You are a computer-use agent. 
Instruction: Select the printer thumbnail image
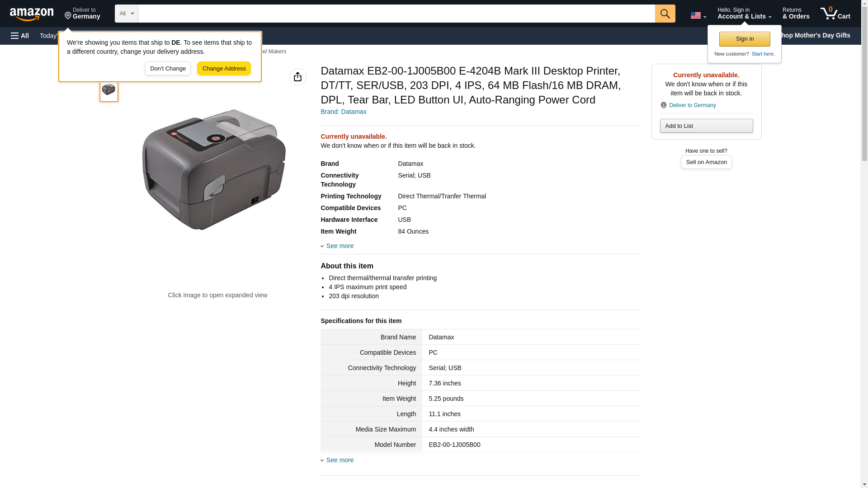[108, 89]
